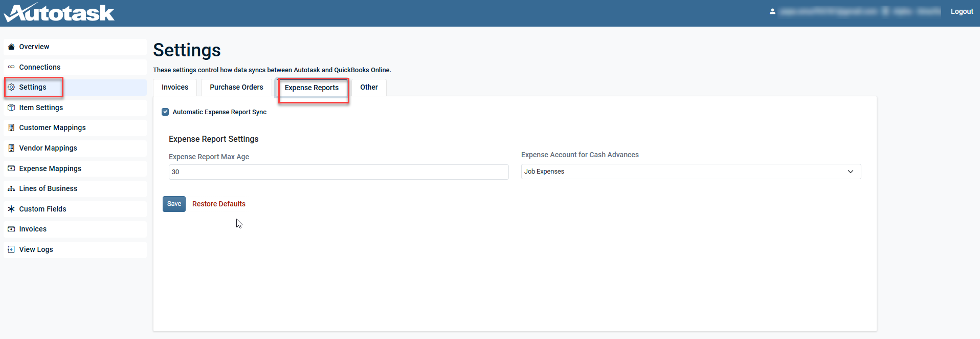
Task: Click the Custom Fields asterisk icon
Action: click(x=11, y=209)
